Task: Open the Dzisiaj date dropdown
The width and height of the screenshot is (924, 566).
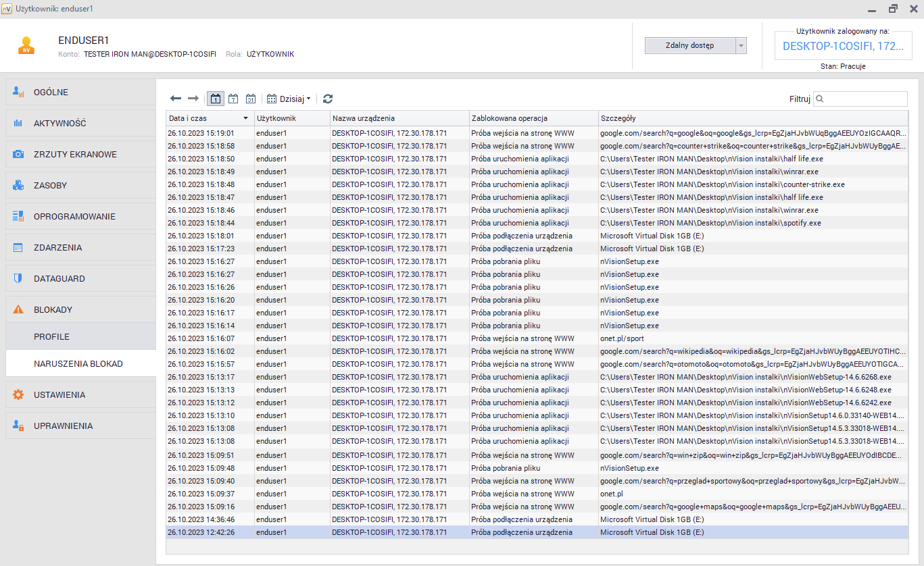Action: pyautogui.click(x=289, y=99)
